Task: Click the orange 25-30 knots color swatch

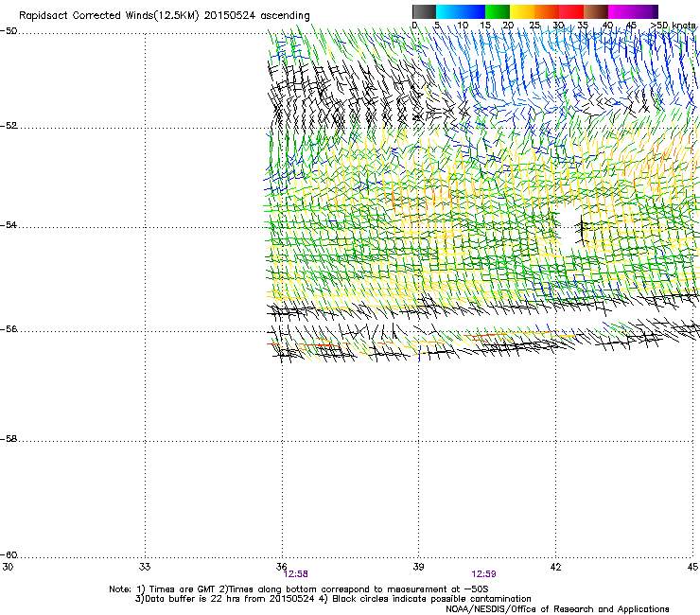Action: click(x=547, y=11)
